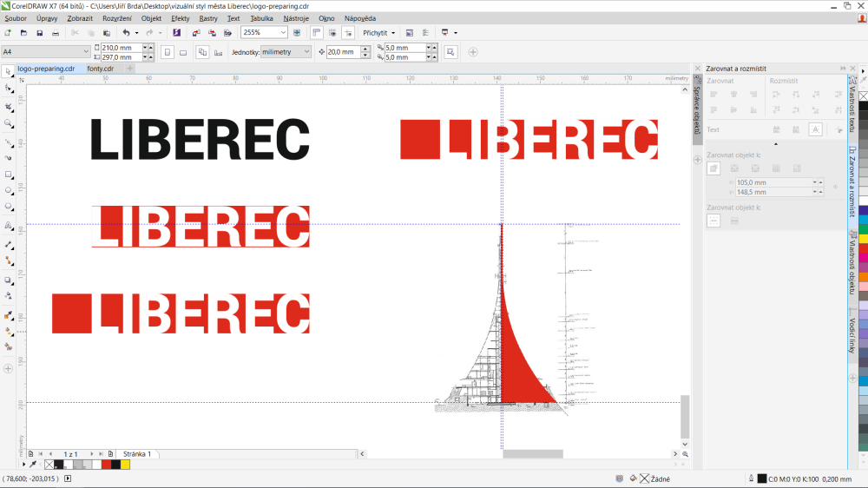Screen dimensions: 868x488
Task: Toggle align to active objects option
Action: [x=713, y=168]
